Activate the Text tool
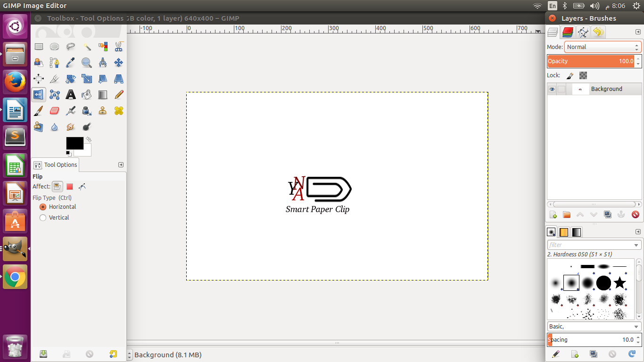The image size is (644, 362). (x=71, y=95)
